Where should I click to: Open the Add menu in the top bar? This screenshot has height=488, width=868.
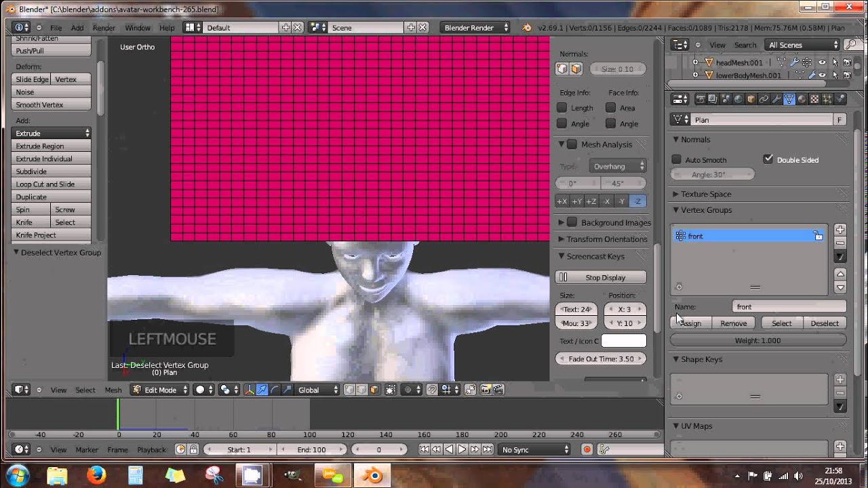(x=77, y=28)
